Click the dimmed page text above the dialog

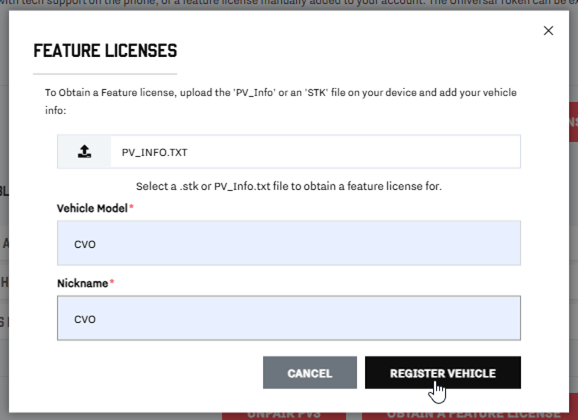(x=289, y=4)
